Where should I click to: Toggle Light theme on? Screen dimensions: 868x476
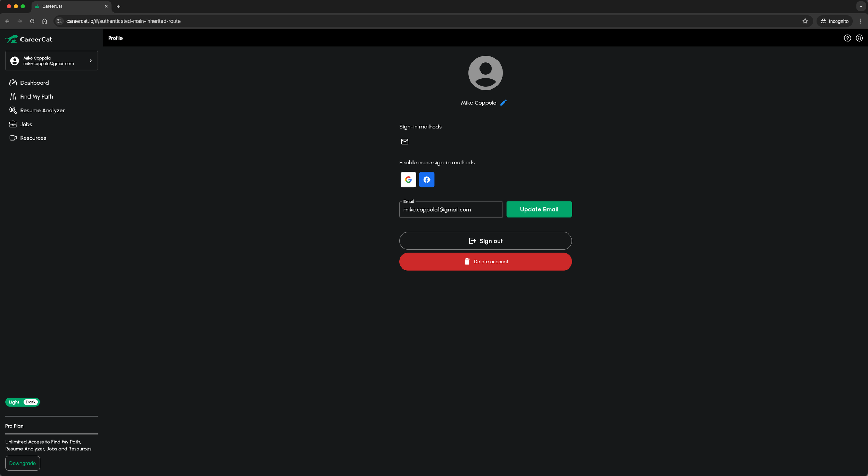click(14, 402)
